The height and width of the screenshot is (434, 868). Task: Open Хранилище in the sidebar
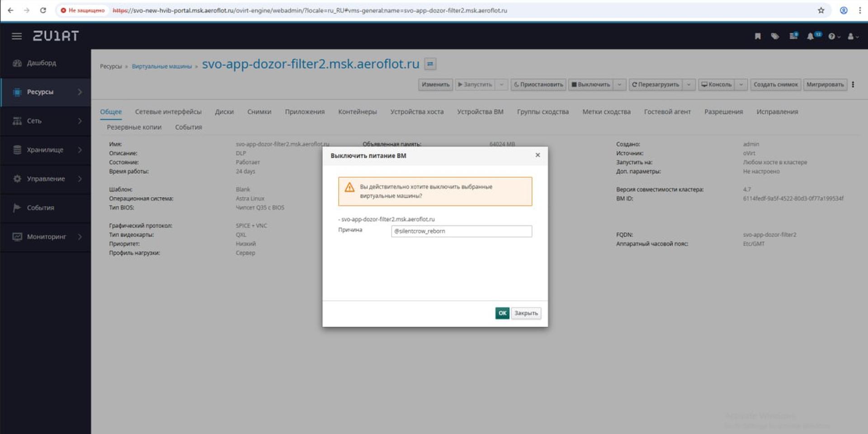[x=45, y=150]
